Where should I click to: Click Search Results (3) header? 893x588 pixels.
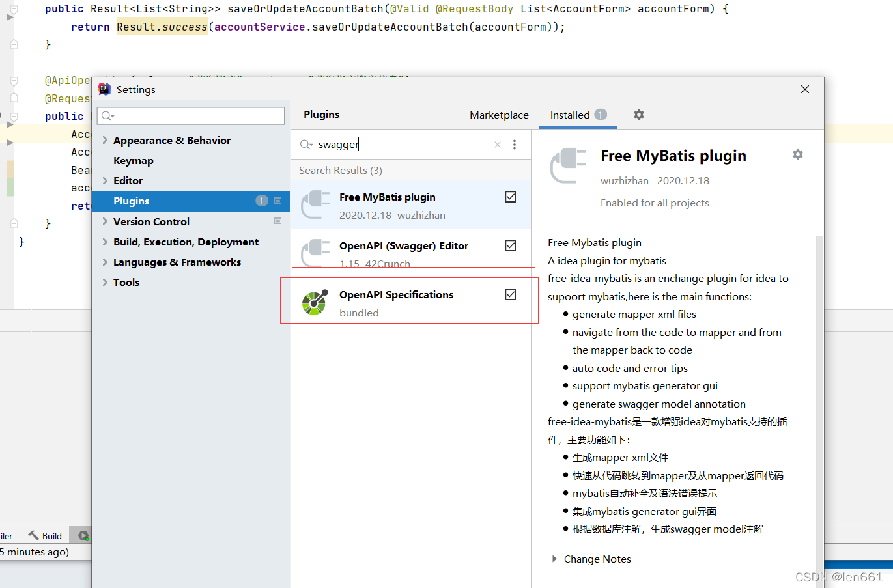click(x=341, y=170)
